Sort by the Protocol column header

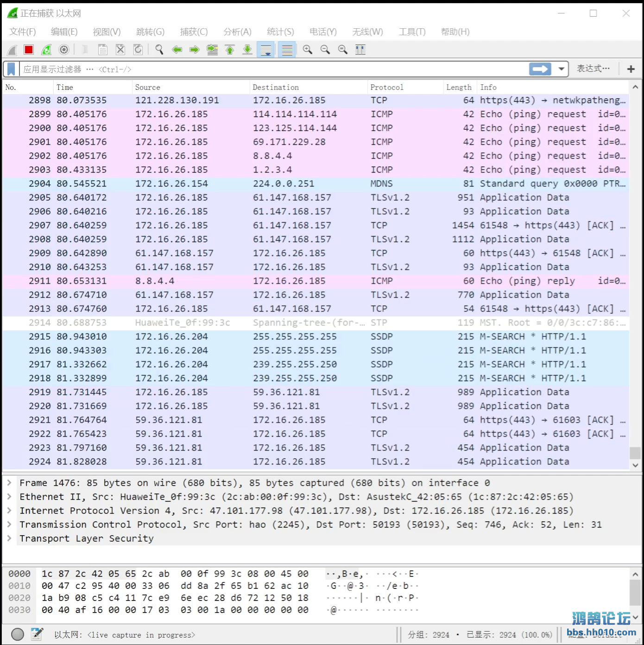[405, 87]
